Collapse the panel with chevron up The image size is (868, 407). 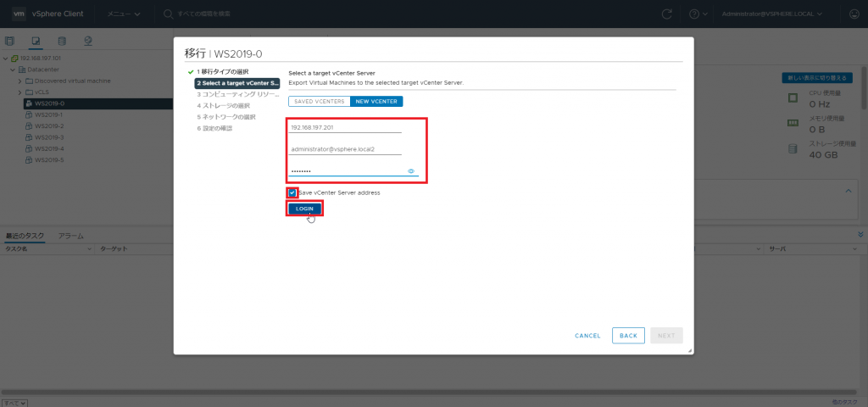(848, 191)
